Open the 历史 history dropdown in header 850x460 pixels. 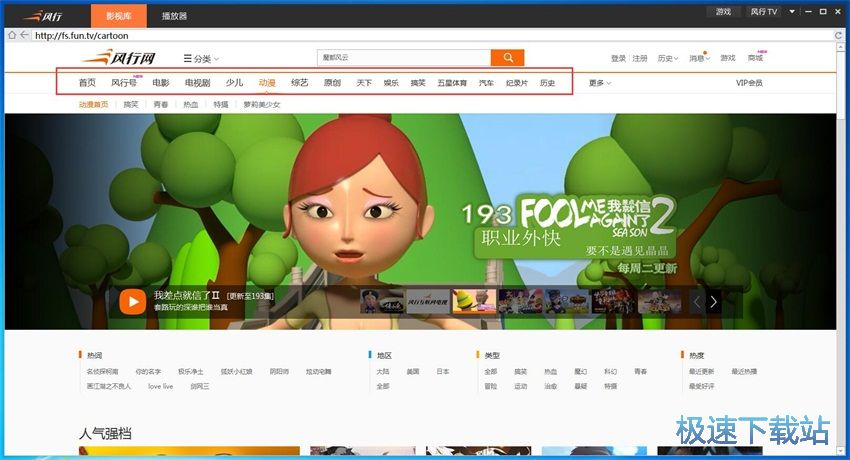(668, 58)
